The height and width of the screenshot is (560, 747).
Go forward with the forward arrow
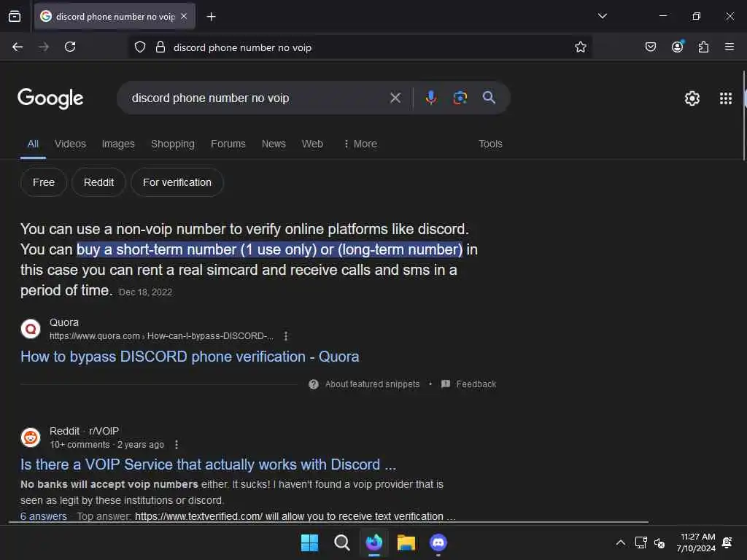tap(44, 47)
